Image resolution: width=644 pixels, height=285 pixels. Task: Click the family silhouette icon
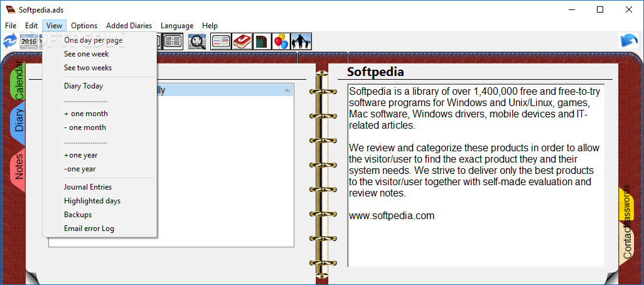pyautogui.click(x=301, y=41)
